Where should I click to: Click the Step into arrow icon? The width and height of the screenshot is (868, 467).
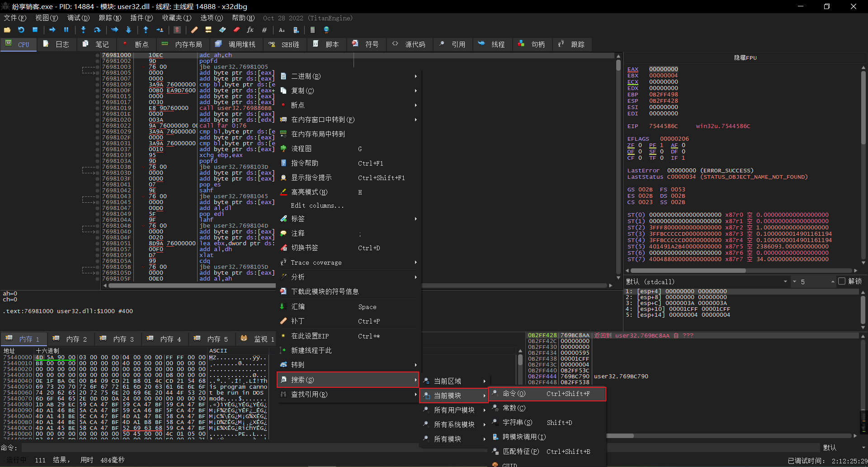pyautogui.click(x=83, y=30)
